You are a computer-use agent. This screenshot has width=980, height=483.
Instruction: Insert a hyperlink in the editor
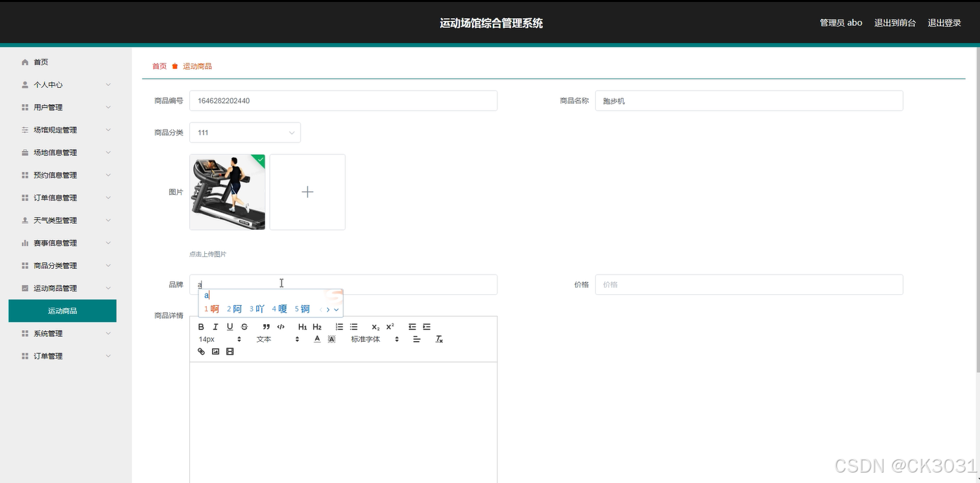[201, 352]
